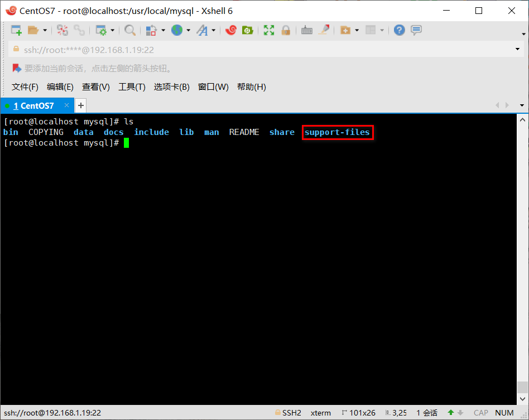Expand toolbar overflow options arrow
The height and width of the screenshot is (420, 529).
[523, 34]
